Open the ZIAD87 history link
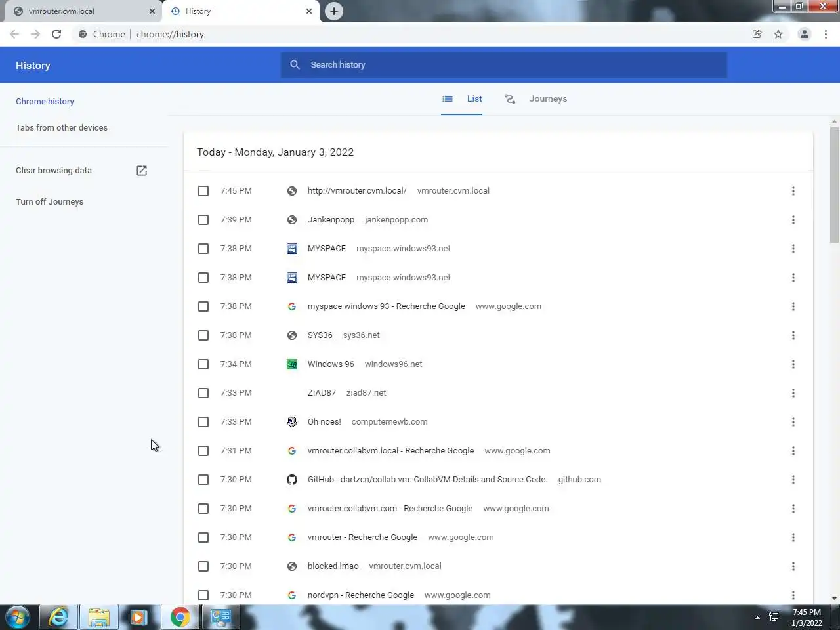840x630 pixels. pos(322,393)
